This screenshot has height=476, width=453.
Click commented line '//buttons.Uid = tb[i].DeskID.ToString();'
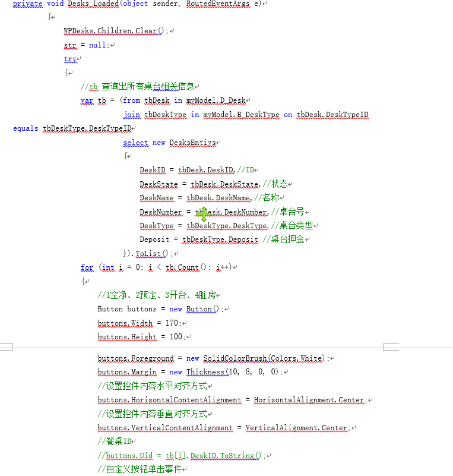click(182, 456)
